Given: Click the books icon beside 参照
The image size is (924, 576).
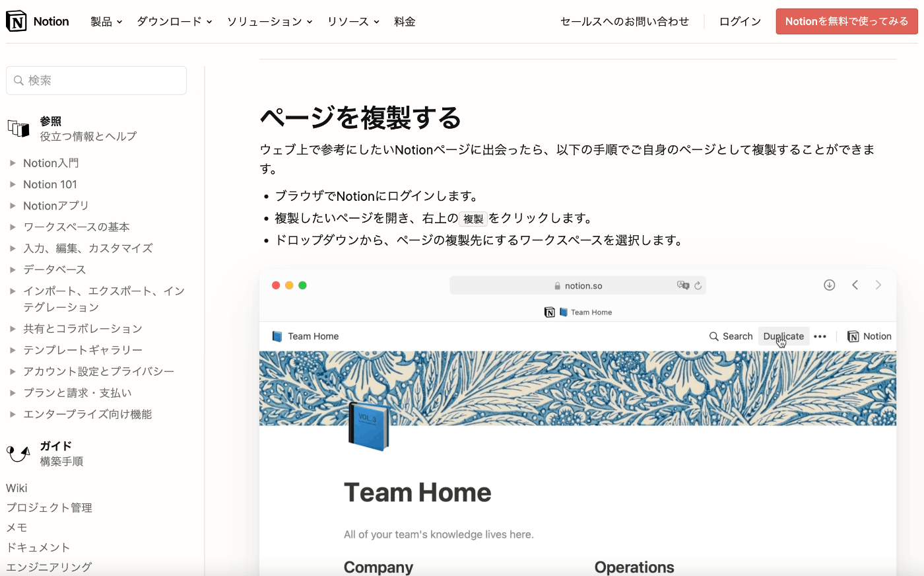Looking at the screenshot, I should 18,128.
